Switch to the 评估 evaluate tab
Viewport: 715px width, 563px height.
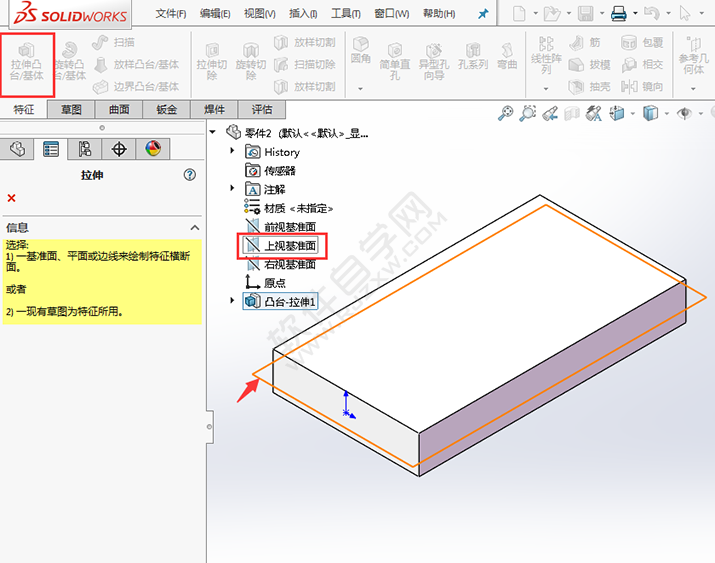click(x=262, y=109)
